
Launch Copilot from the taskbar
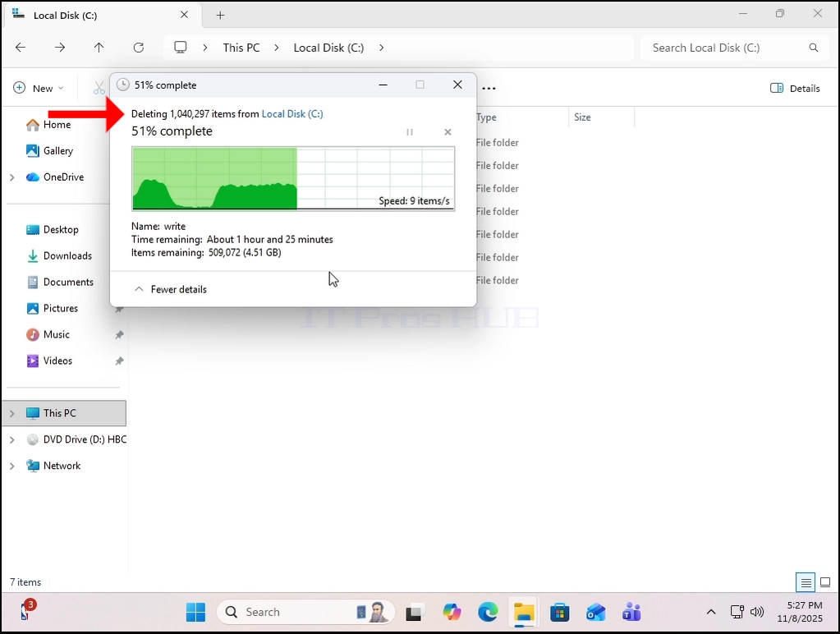pyautogui.click(x=452, y=612)
